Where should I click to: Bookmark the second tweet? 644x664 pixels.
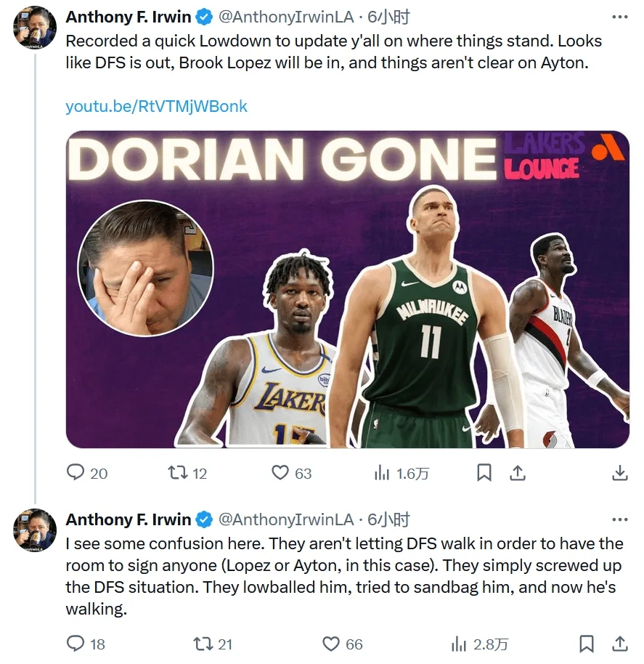[586, 644]
